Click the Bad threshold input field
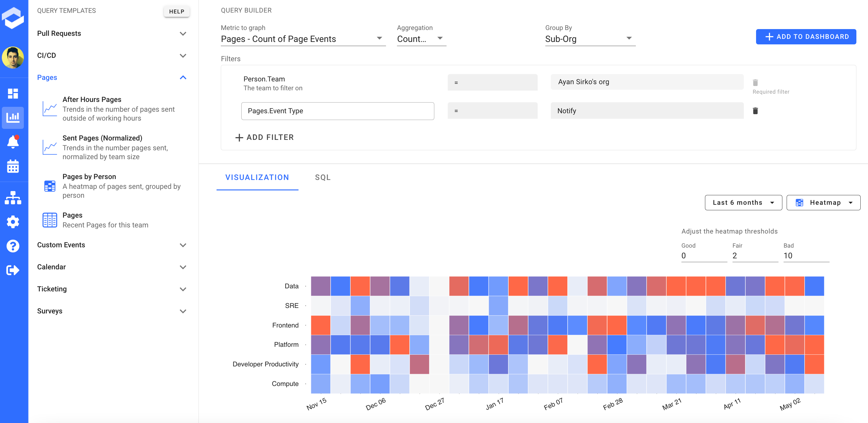 tap(806, 256)
